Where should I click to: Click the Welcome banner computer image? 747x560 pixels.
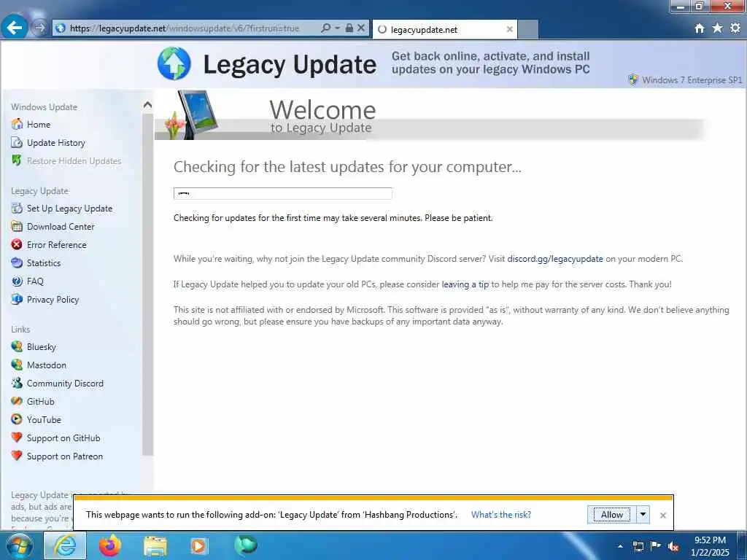[x=193, y=114]
